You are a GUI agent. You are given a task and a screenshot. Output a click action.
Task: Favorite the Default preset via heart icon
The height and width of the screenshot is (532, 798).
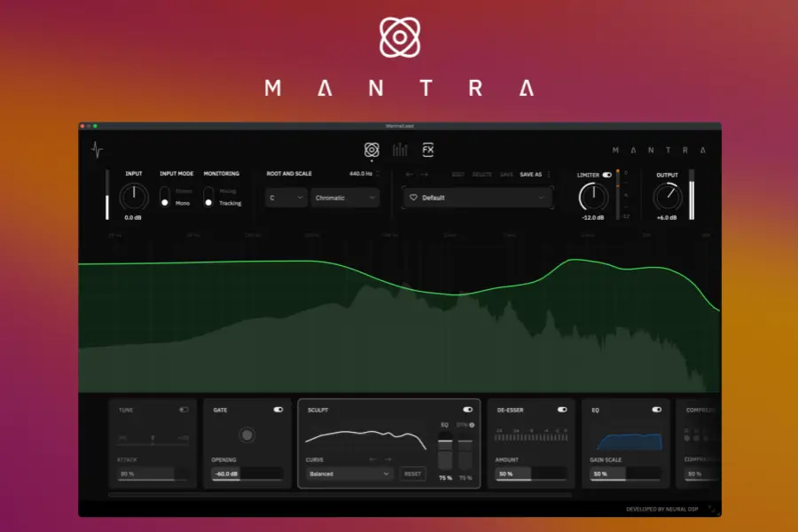tap(414, 199)
